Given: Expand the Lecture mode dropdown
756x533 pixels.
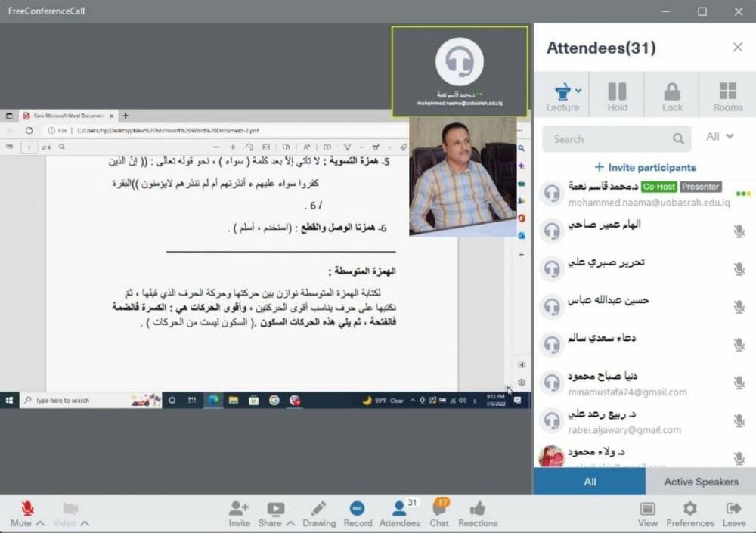Looking at the screenshot, I should (578, 91).
